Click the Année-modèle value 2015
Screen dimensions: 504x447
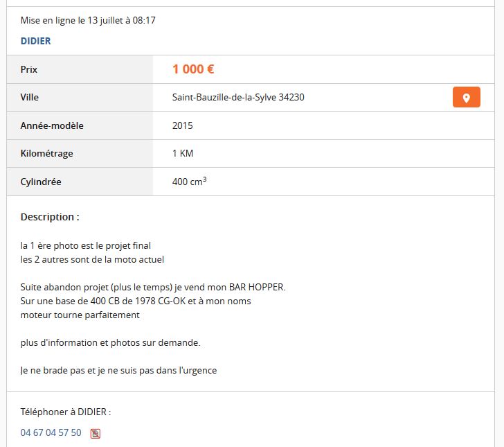tap(183, 125)
